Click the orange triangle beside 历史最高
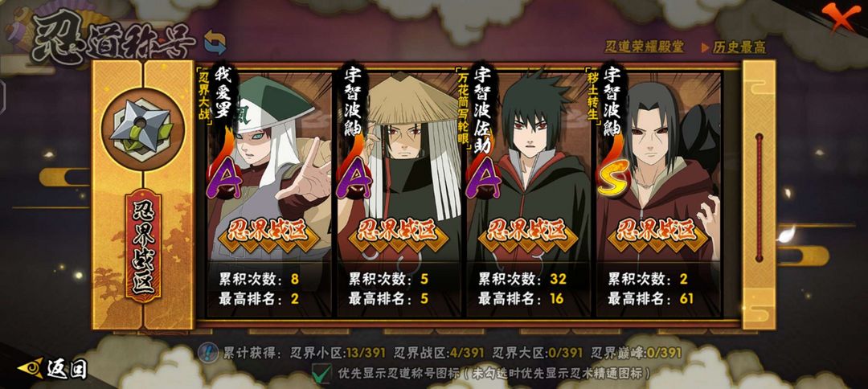868x389 pixels. click(706, 47)
